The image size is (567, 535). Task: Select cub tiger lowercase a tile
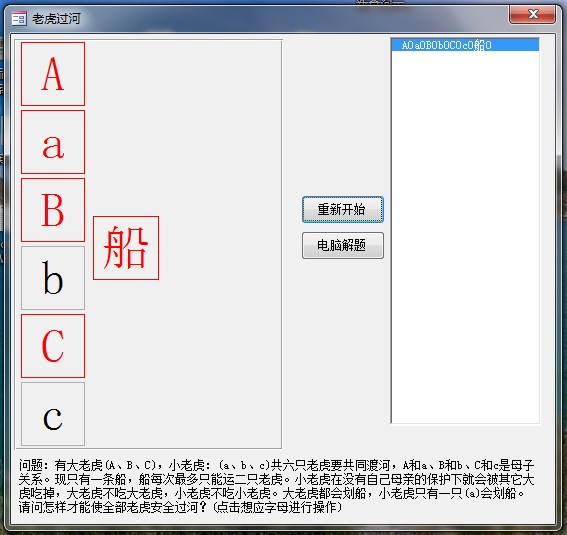point(53,142)
